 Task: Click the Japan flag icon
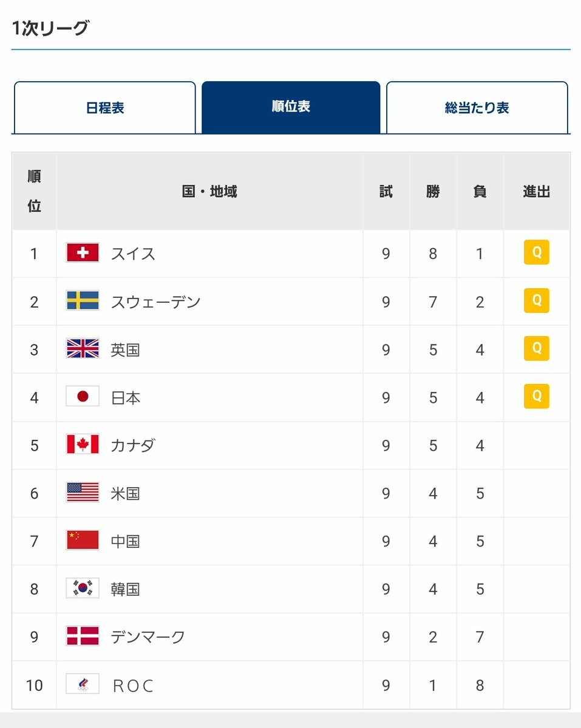pos(83,397)
